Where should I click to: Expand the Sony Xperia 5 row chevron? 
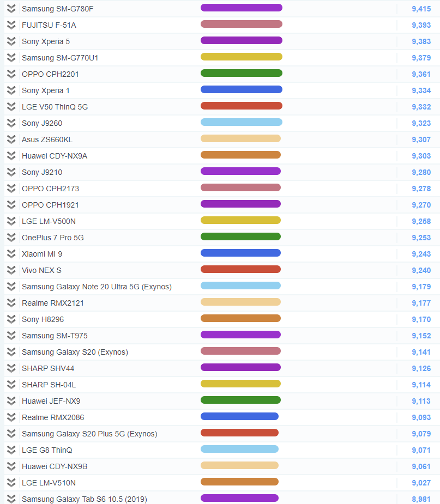click(11, 41)
